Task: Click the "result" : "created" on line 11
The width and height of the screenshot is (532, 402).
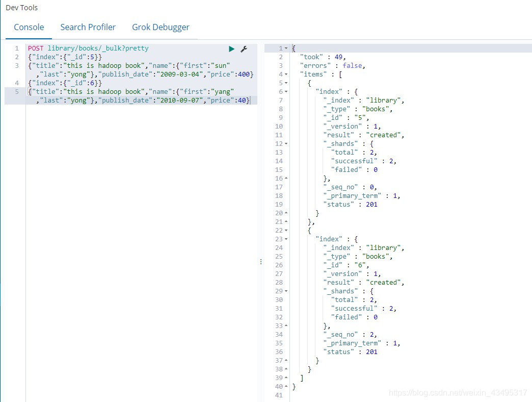Action: (364, 135)
